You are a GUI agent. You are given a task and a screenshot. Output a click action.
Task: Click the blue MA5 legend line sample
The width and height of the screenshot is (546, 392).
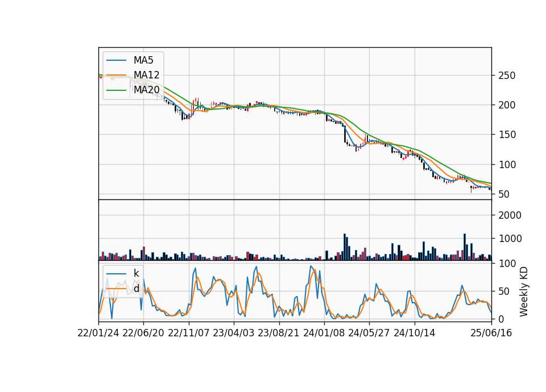116,60
